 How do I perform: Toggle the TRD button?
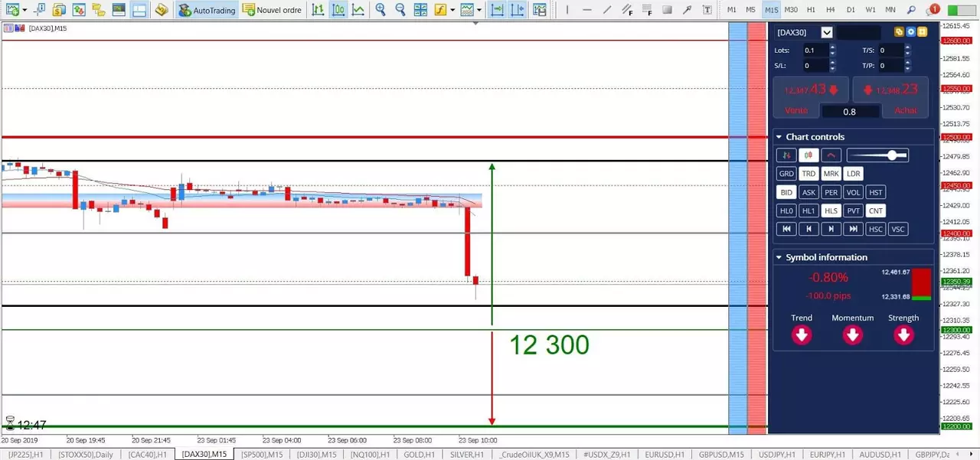coord(808,174)
